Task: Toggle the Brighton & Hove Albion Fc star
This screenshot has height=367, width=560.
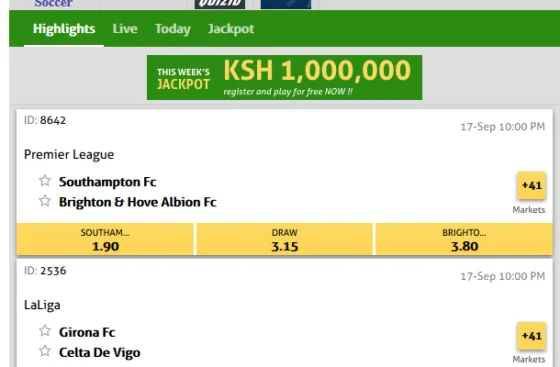Action: [x=45, y=201]
